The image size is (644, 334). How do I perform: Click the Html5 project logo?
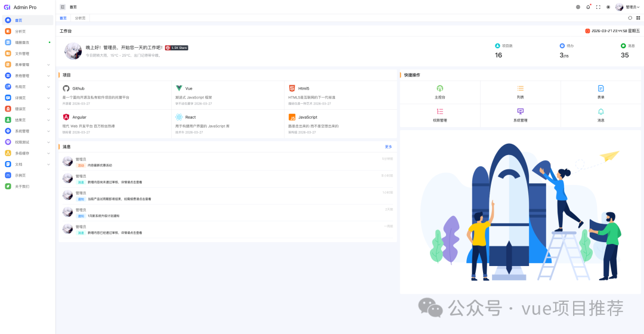[292, 88]
